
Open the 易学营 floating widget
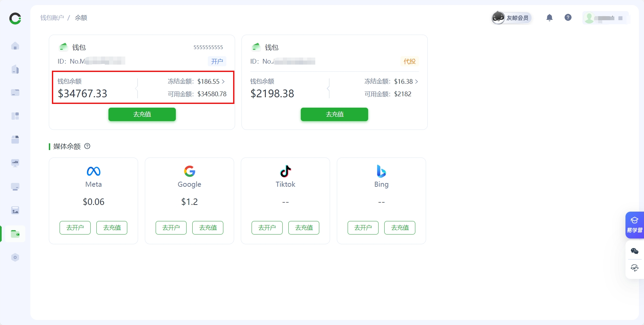point(635,225)
